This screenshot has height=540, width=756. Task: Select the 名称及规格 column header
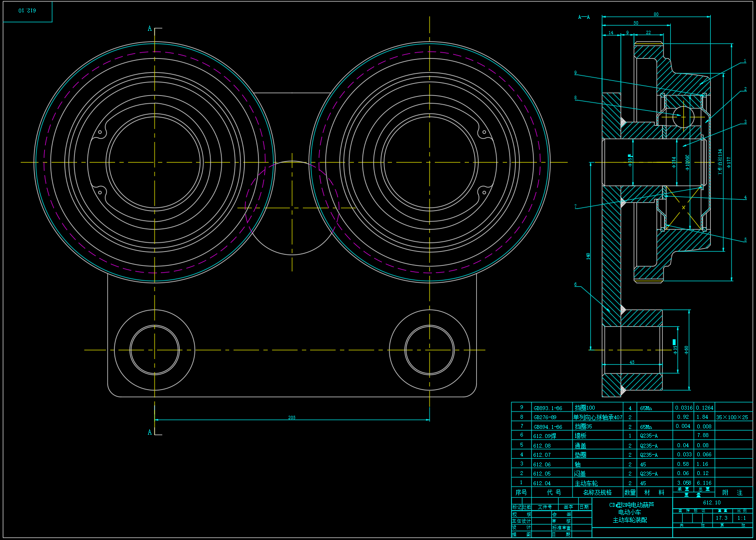coord(597,492)
